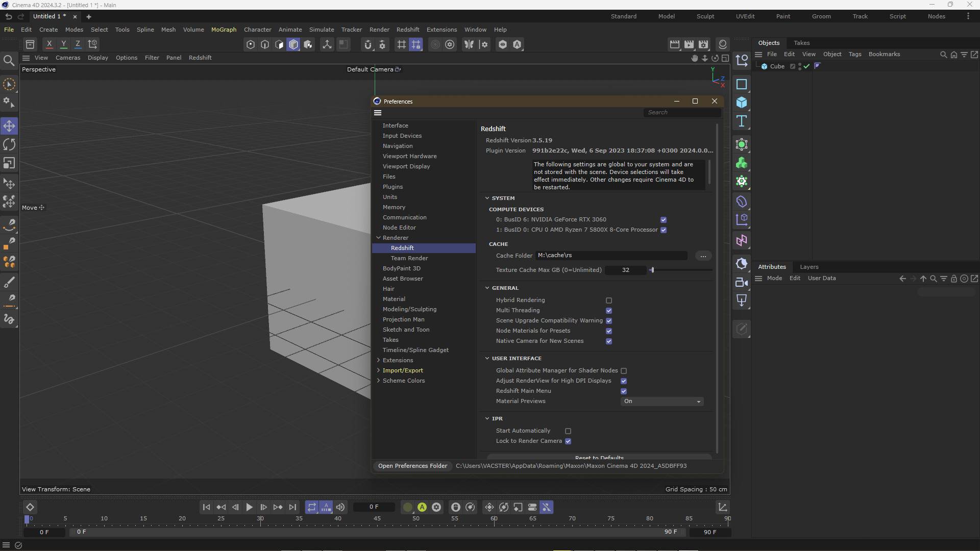980x551 pixels.
Task: Toggle Node Materials for Presets checkbox
Action: coord(609,331)
